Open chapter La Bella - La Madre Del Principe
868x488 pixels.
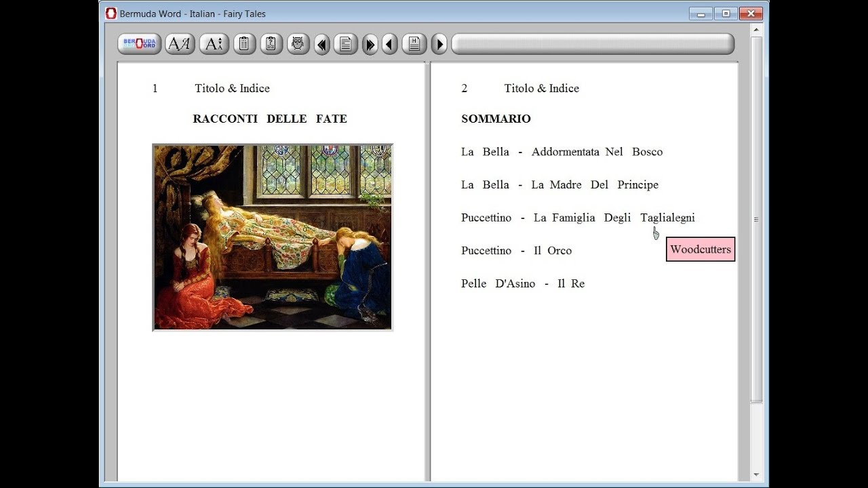pyautogui.click(x=559, y=185)
